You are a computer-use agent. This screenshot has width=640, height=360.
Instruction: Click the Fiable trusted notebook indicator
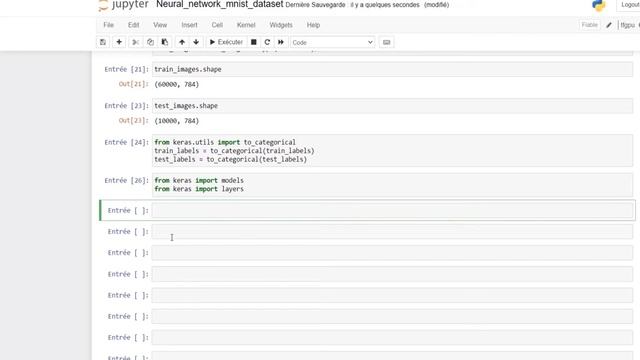coord(589,25)
